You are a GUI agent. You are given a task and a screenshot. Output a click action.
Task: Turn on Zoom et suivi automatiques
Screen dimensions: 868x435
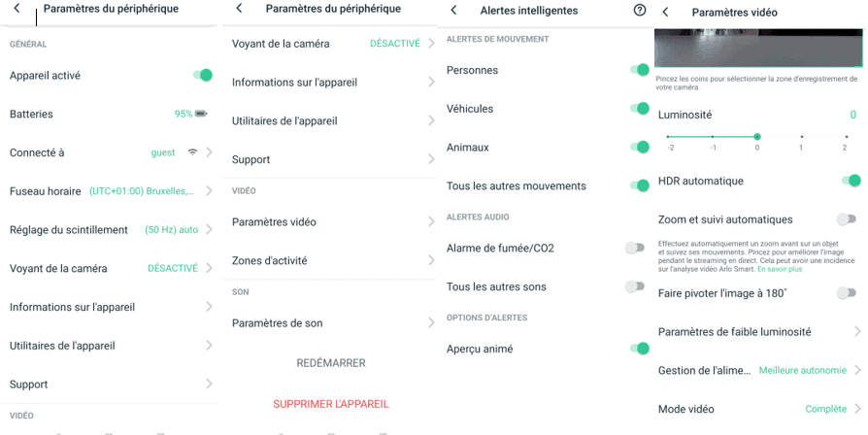[847, 219]
